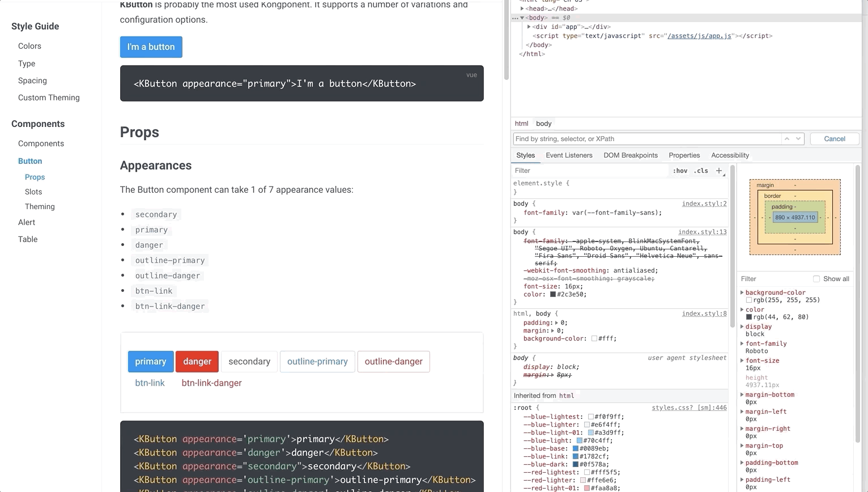Screen dimensions: 868x492
Task: Click the secondary appearance button
Action: click(x=249, y=362)
